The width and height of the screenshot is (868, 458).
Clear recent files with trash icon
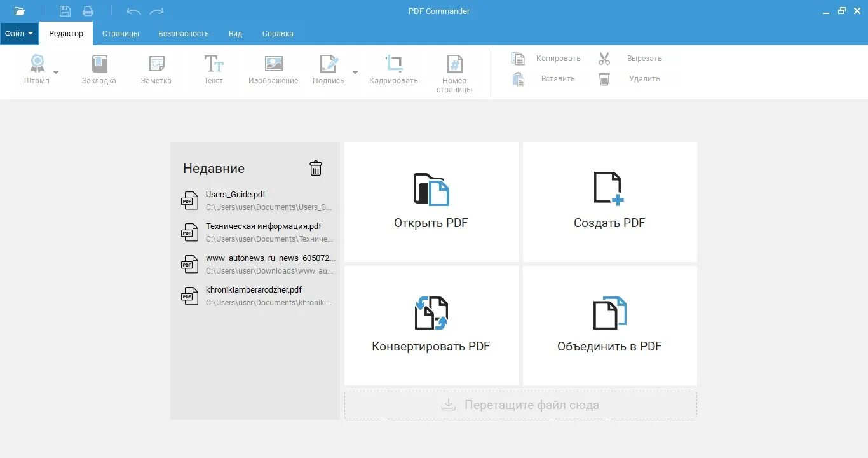[316, 168]
